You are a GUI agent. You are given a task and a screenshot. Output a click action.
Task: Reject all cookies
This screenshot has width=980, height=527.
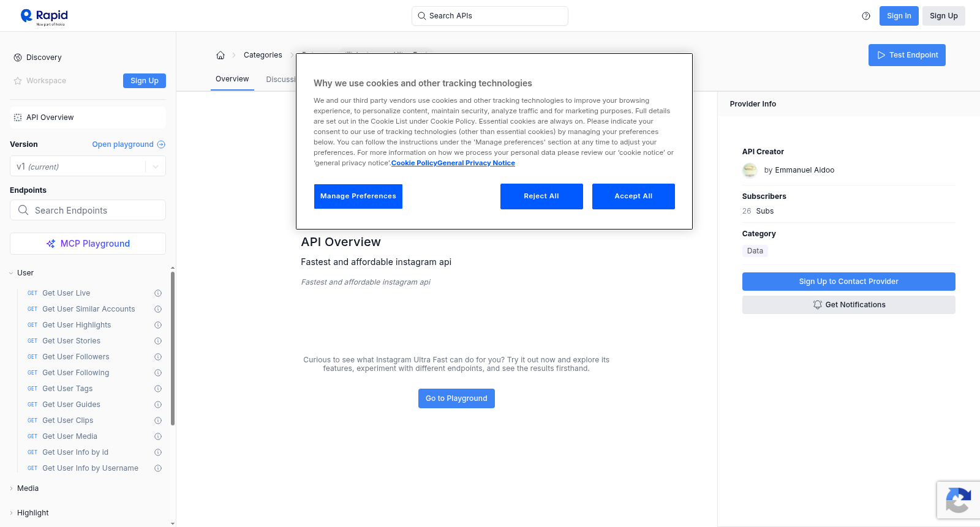click(541, 196)
